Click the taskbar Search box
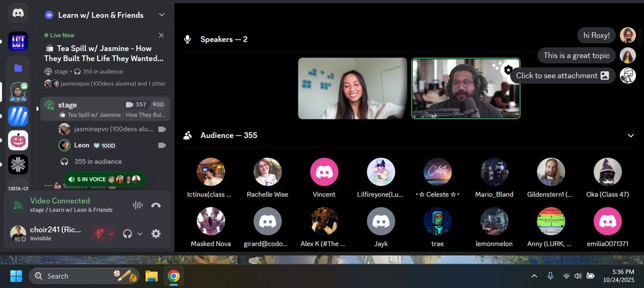The height and width of the screenshot is (288, 644). [x=84, y=276]
